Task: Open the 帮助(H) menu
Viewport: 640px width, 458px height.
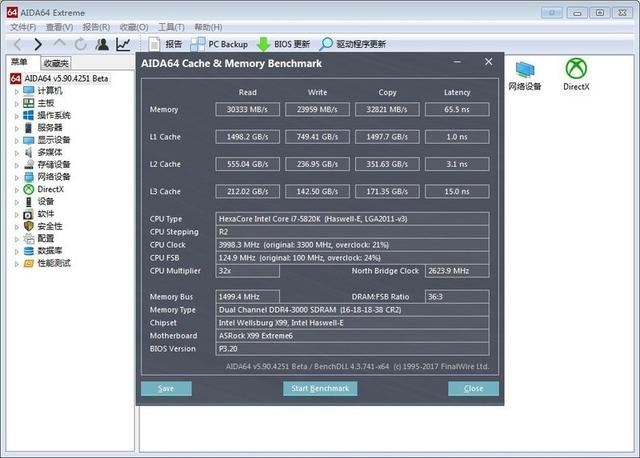Action: coord(208,27)
